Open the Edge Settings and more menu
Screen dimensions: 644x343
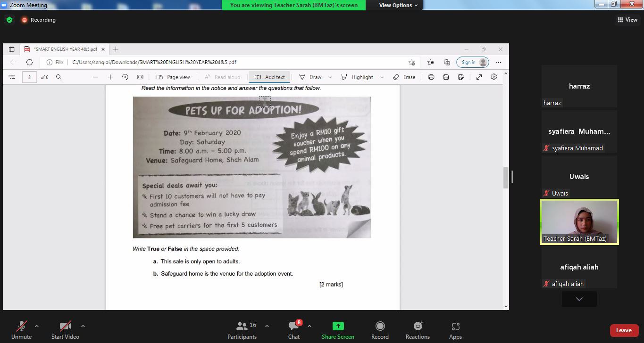[x=499, y=62]
